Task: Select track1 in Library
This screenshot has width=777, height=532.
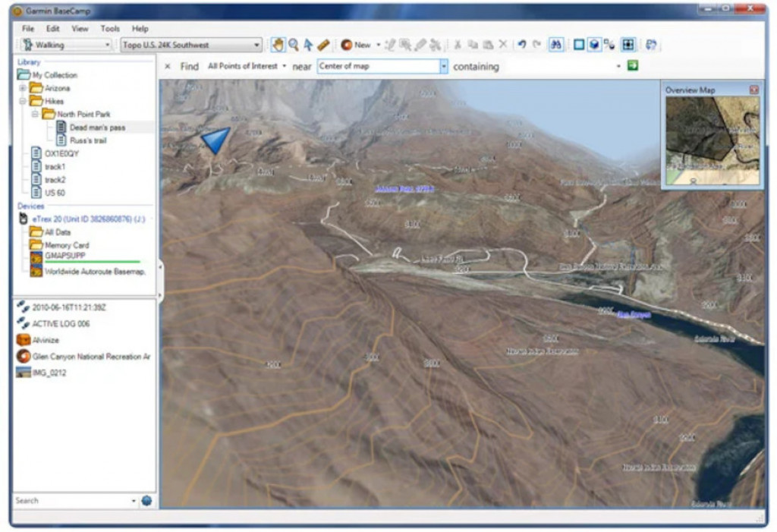Action: (55, 167)
